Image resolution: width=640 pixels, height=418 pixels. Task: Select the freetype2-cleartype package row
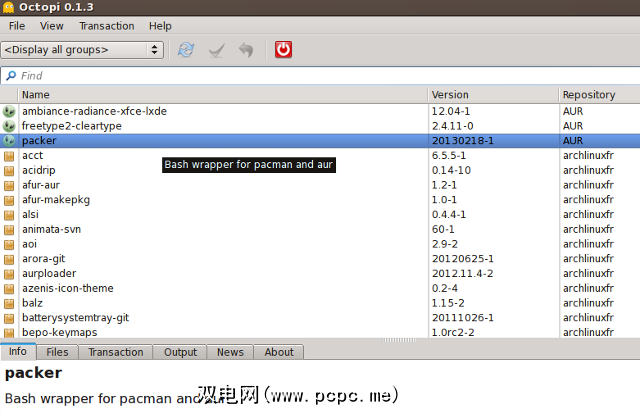tap(320, 126)
